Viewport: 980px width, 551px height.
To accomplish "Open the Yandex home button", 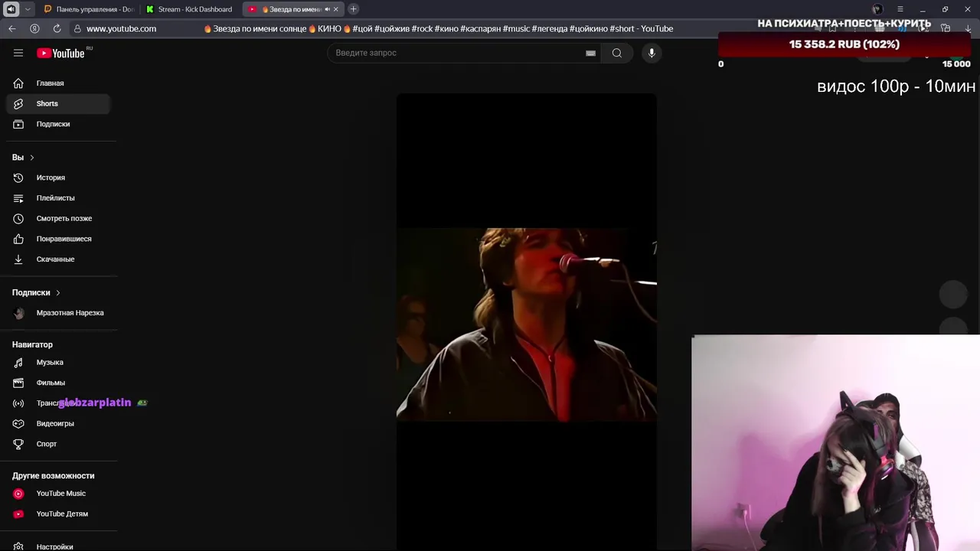I will pos(34,28).
